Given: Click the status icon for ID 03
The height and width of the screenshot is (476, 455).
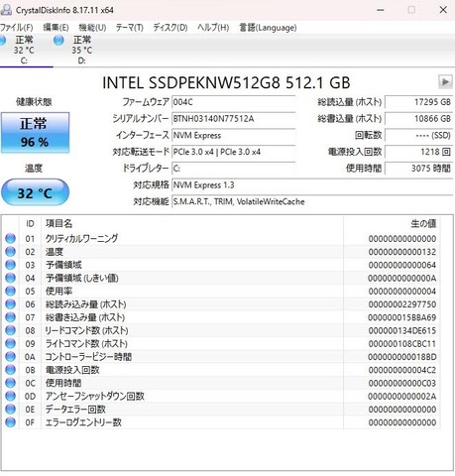Looking at the screenshot, I should click(x=11, y=265).
